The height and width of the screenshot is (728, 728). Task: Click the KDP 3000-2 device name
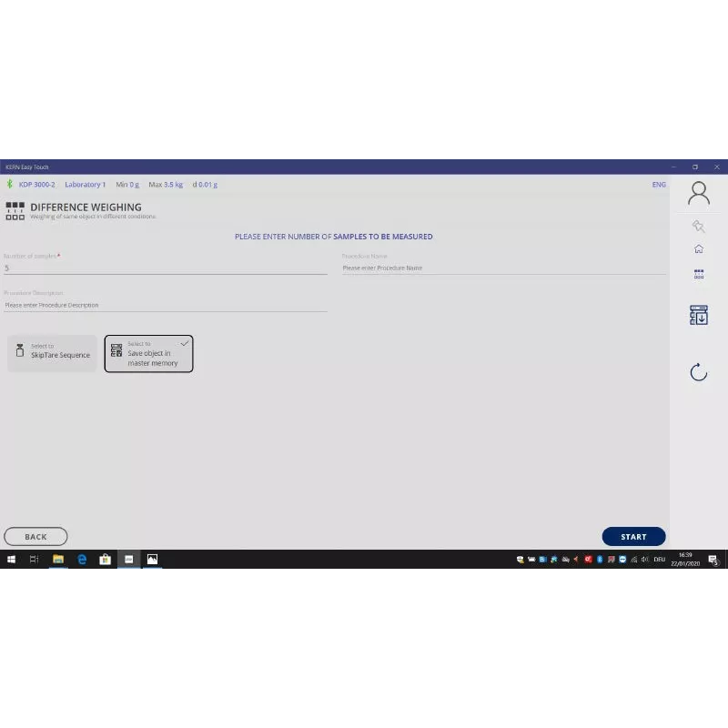click(x=36, y=185)
